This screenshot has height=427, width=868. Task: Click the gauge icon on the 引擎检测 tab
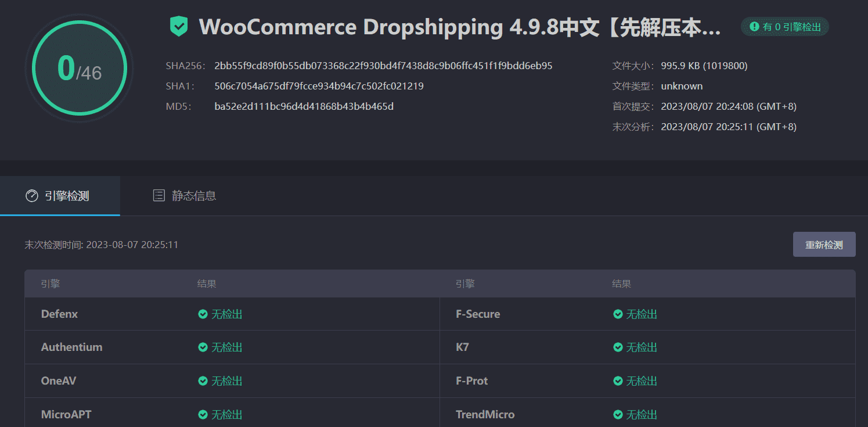click(32, 196)
